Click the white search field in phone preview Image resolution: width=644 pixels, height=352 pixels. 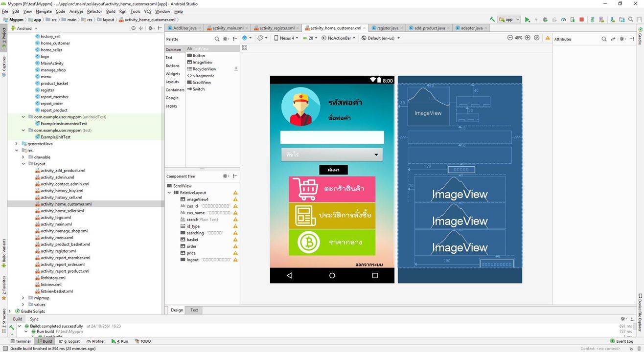click(x=332, y=137)
